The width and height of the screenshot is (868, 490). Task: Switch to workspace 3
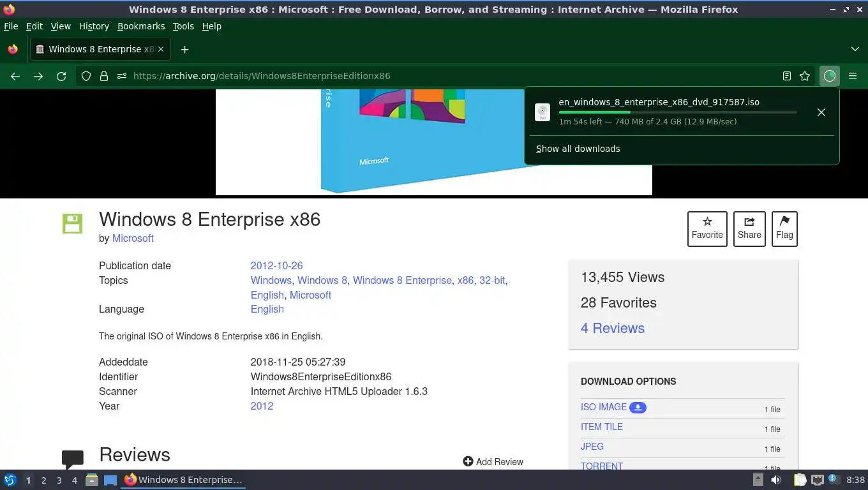59,480
